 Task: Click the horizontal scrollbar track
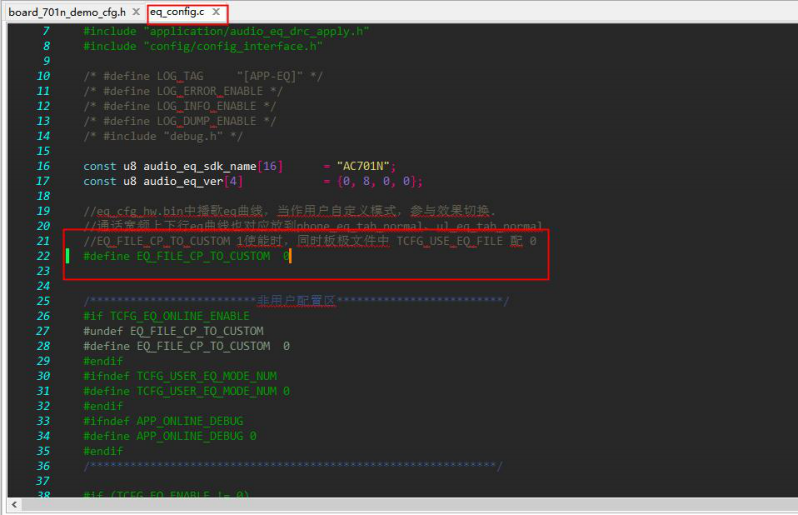410,505
